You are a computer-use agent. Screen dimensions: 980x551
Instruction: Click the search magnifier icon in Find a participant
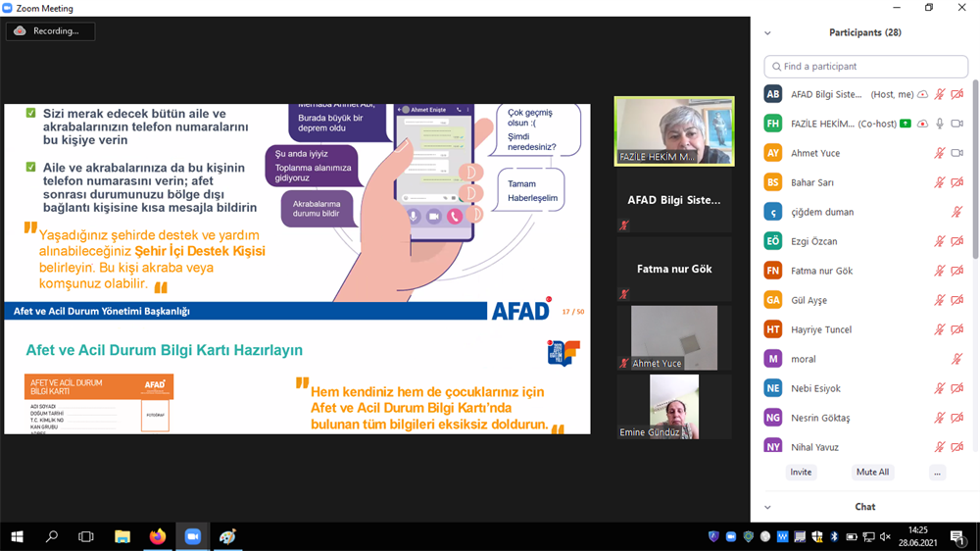click(x=776, y=67)
